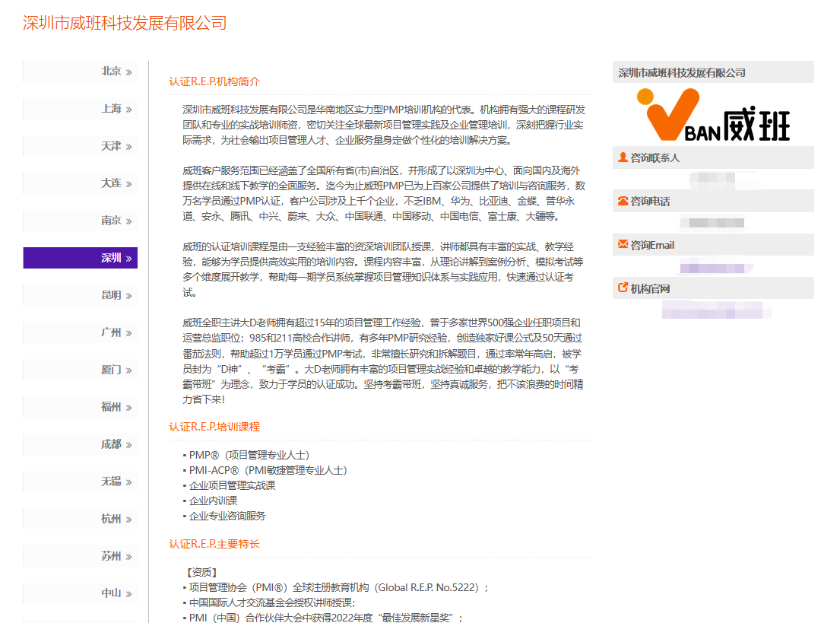The height and width of the screenshot is (623, 840).
Task: Open the 成都 city entry
Action: coord(81,444)
